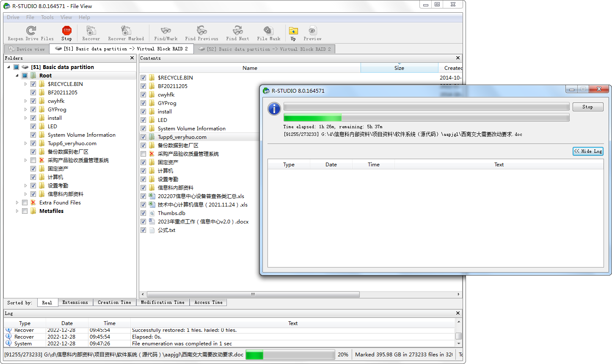The width and height of the screenshot is (612, 364).
Task: Click the Preview toolbar icon
Action: coord(312,30)
